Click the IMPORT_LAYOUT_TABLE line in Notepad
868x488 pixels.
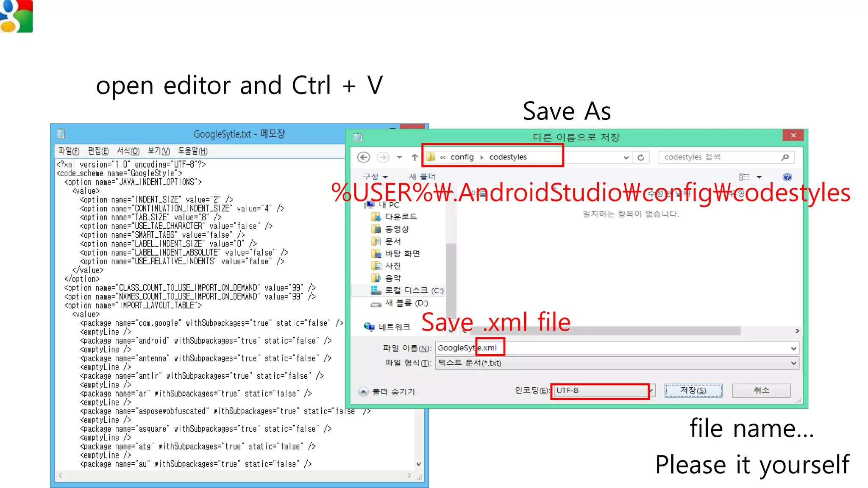click(x=133, y=305)
